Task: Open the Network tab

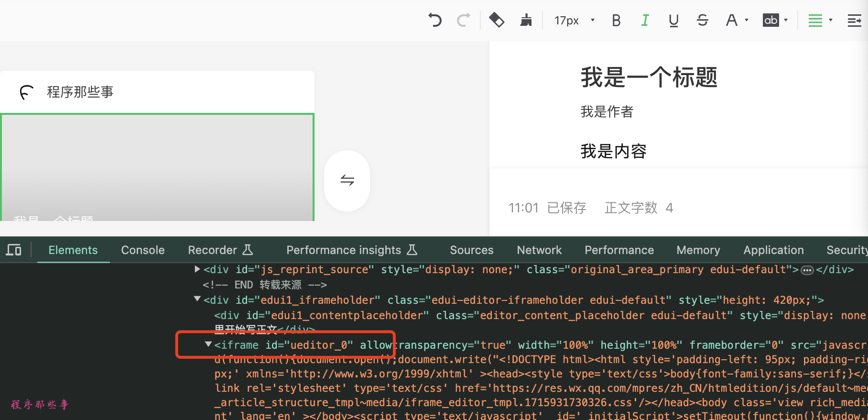Action: coord(539,250)
